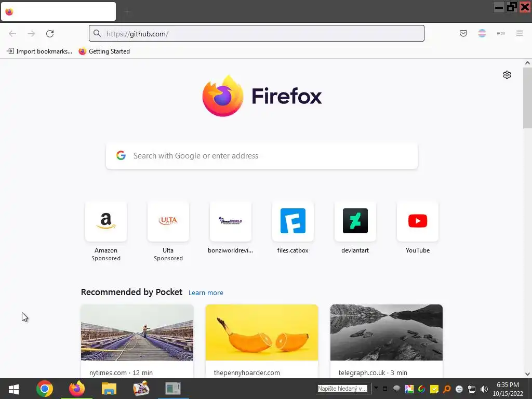This screenshot has width=532, height=399.
Task: Click the vertical scrollbar thumb
Action: [527, 98]
